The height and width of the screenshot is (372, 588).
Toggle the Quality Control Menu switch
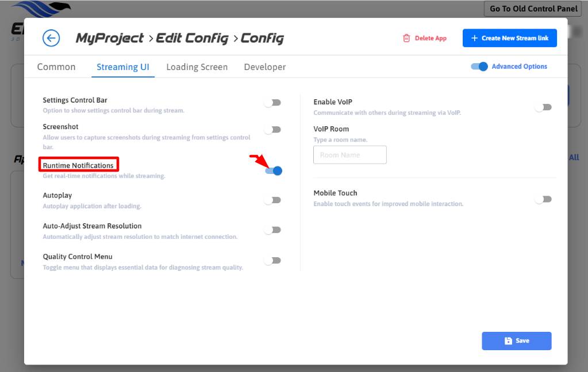[x=272, y=261]
